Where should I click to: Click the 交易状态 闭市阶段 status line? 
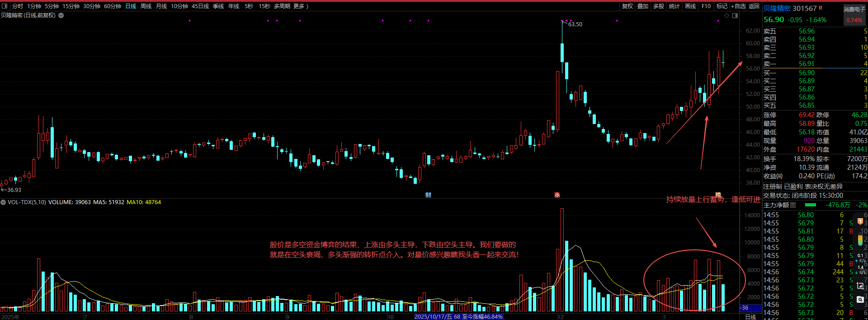(x=803, y=196)
